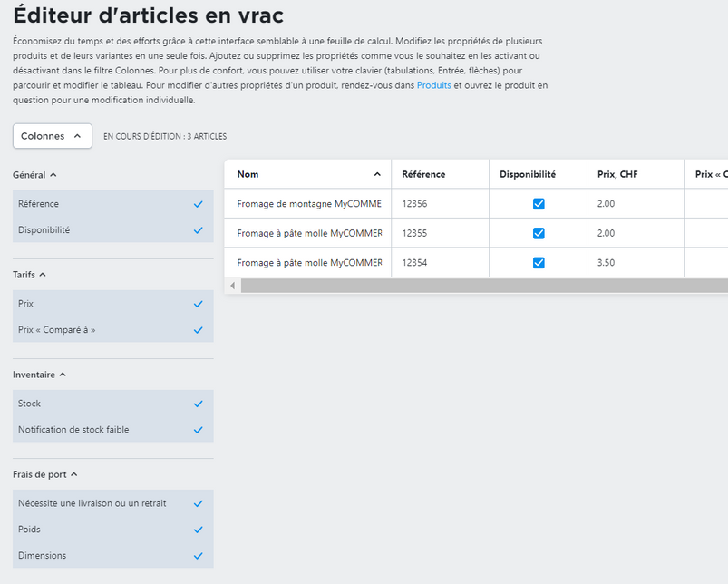The width and height of the screenshot is (728, 584).
Task: Edit product name in row 12354
Action: tap(308, 263)
